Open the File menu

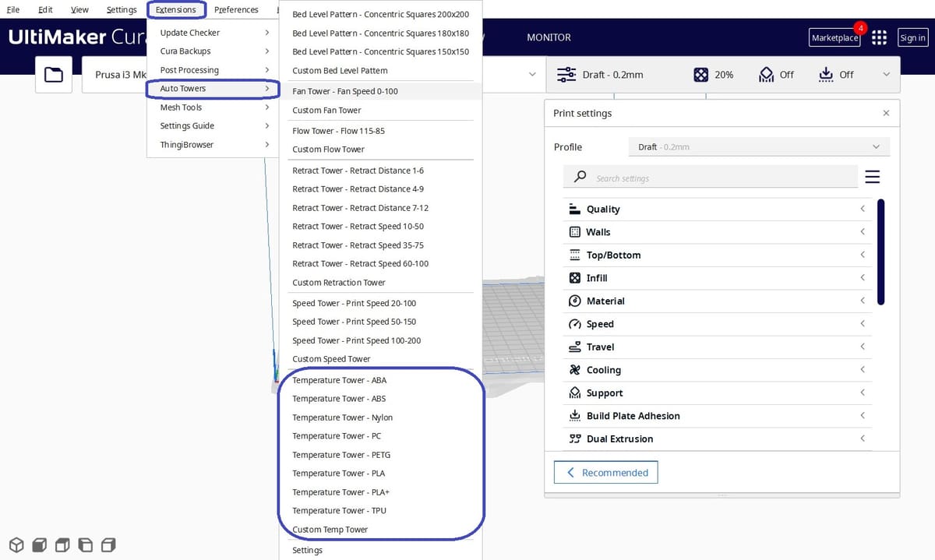click(x=13, y=10)
